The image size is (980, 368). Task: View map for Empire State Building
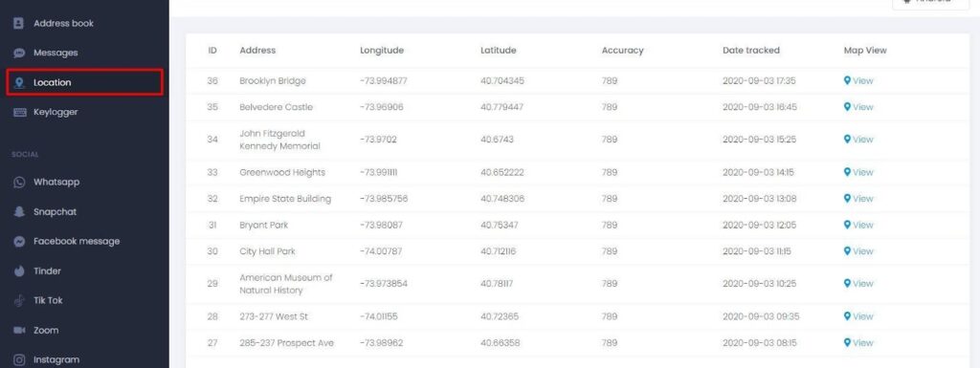click(x=858, y=199)
